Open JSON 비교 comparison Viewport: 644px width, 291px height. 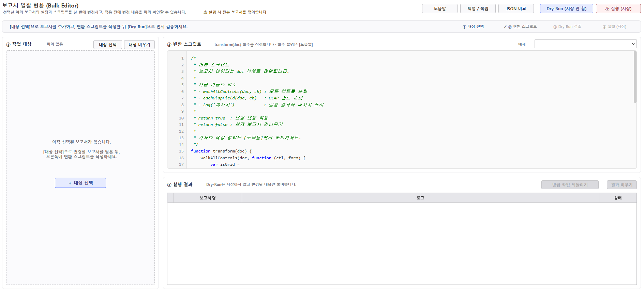point(516,9)
